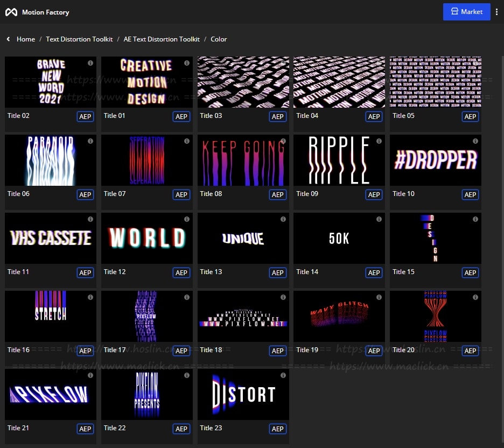Viewport: 504px width, 448px height.
Task: Select the Keep Going thumbnail
Action: click(243, 160)
